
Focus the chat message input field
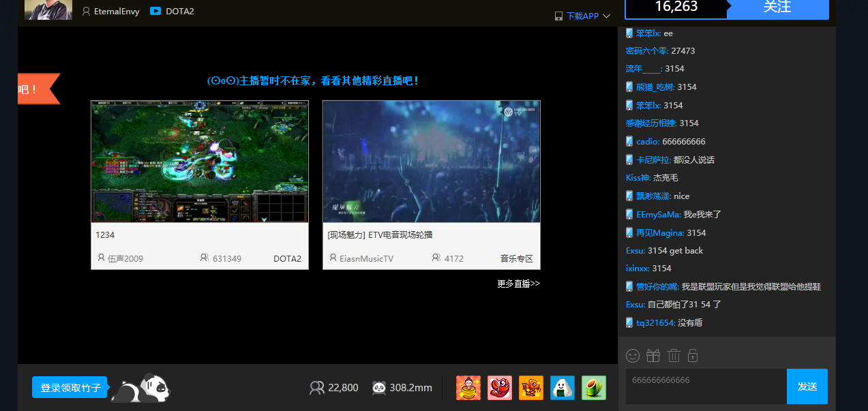point(706,386)
